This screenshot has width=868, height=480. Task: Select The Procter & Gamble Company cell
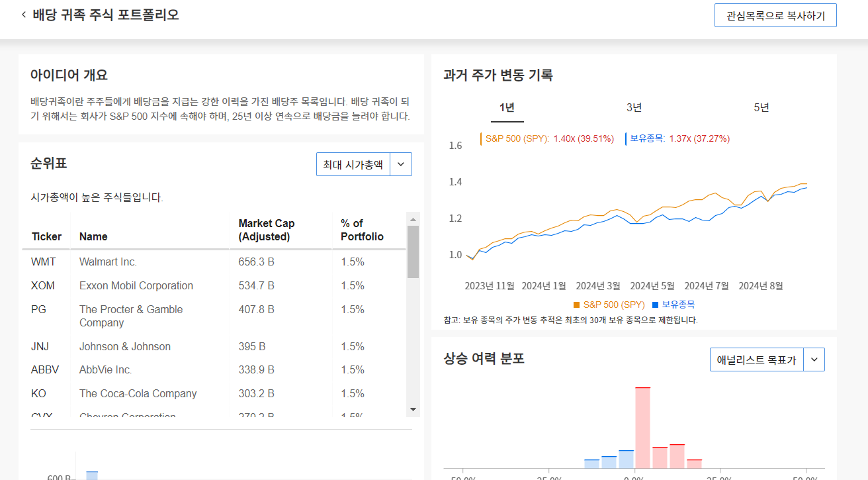[131, 316]
